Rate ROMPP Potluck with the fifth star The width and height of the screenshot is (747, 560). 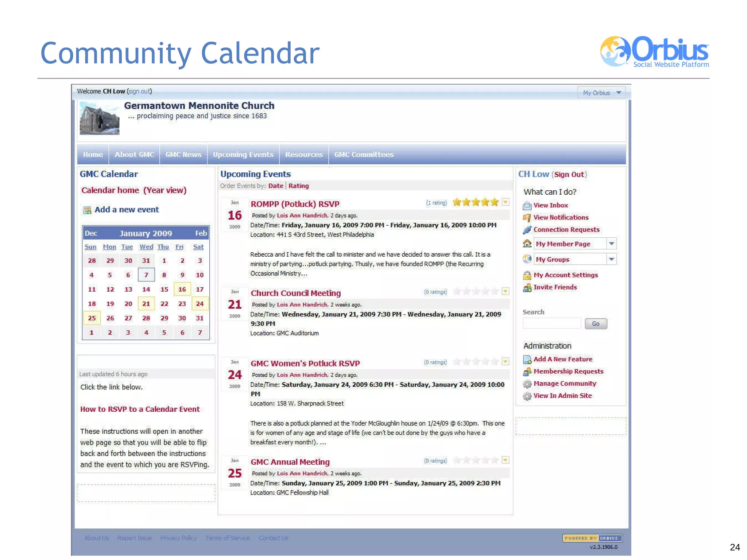click(494, 202)
